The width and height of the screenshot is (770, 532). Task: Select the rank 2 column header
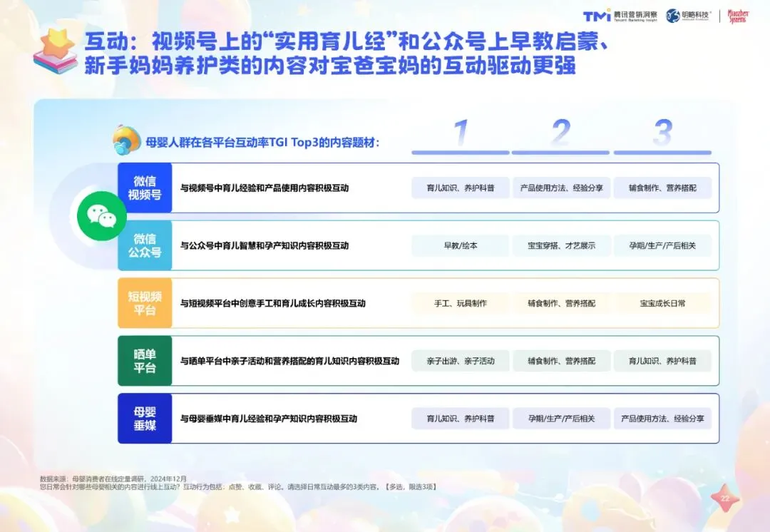(x=561, y=136)
